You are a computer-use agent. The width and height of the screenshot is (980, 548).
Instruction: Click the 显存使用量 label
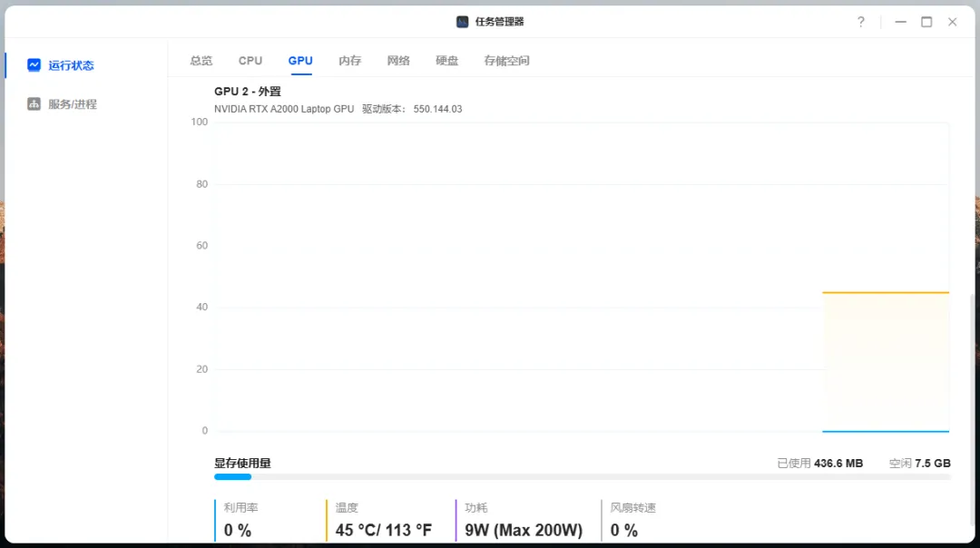tap(242, 464)
